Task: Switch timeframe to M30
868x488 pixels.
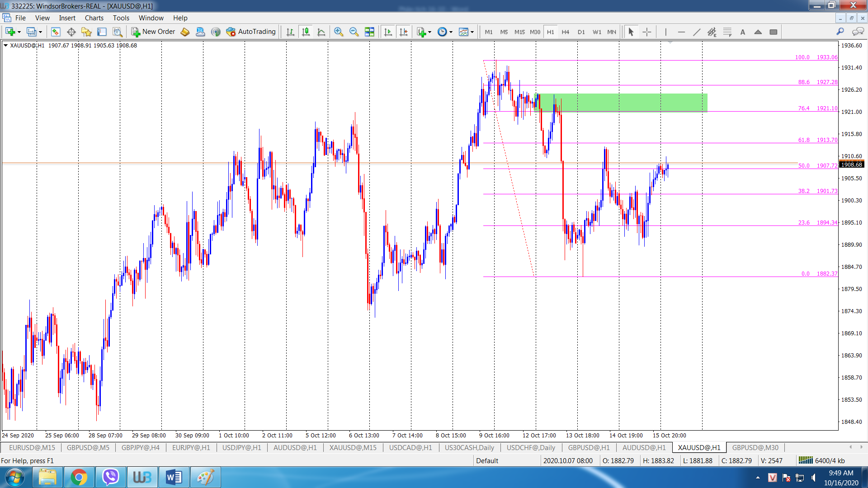Action: point(535,32)
